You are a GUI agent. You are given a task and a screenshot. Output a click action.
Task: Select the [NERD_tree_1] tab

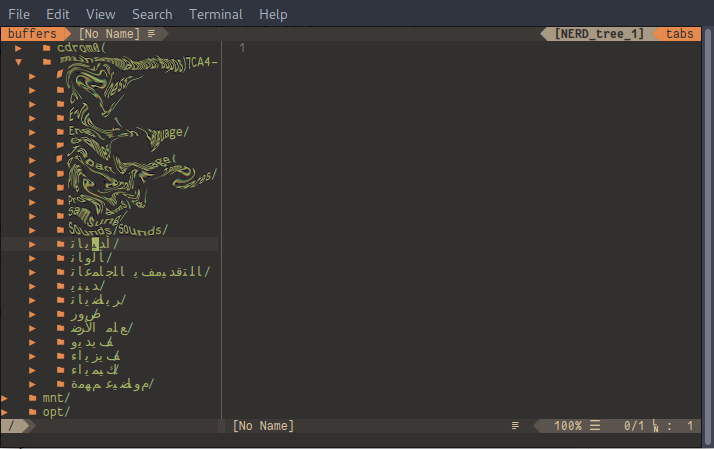(x=599, y=34)
